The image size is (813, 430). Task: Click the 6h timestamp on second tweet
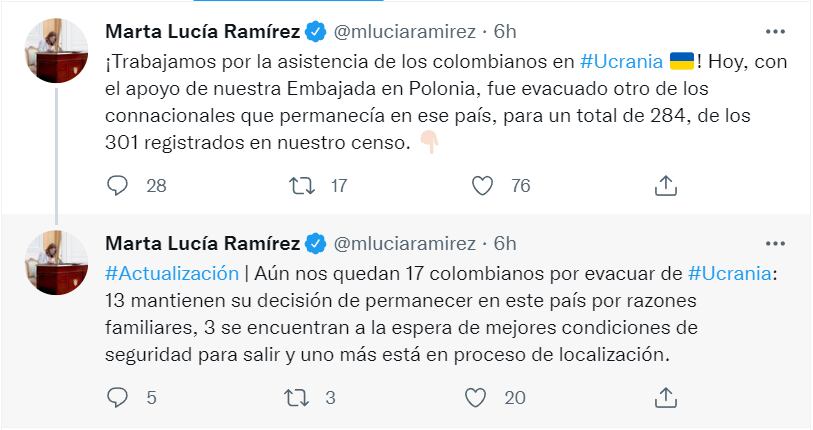[x=505, y=243]
